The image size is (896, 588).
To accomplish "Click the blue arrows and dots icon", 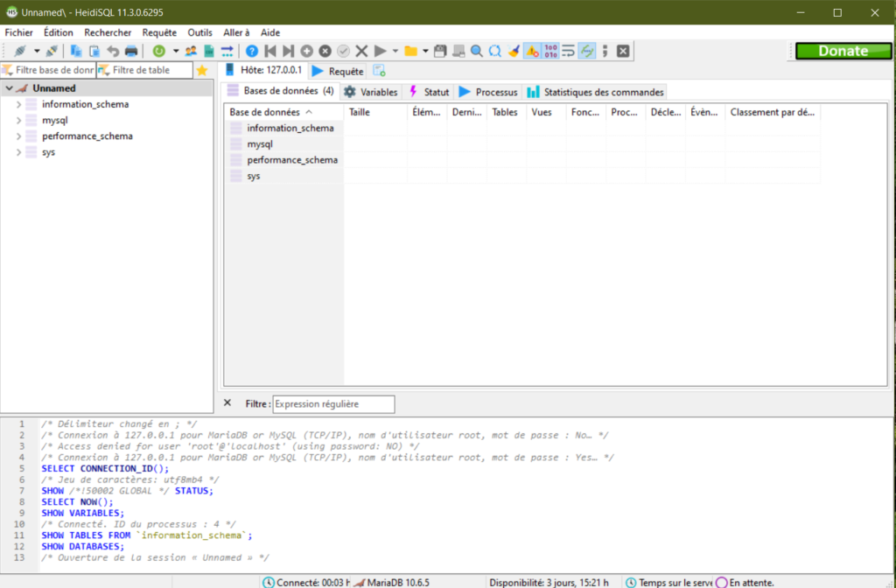I will pyautogui.click(x=227, y=51).
